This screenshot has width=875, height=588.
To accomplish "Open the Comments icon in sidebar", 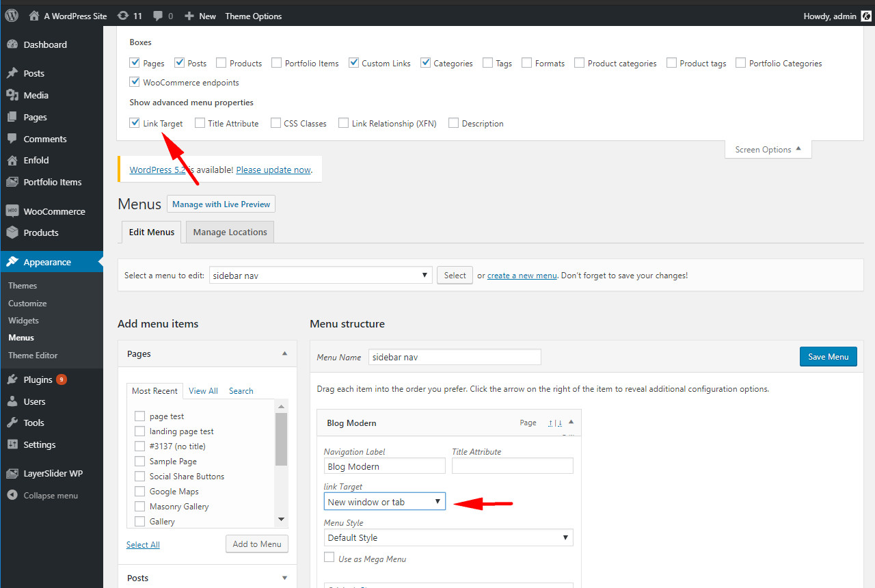I will click(x=12, y=139).
